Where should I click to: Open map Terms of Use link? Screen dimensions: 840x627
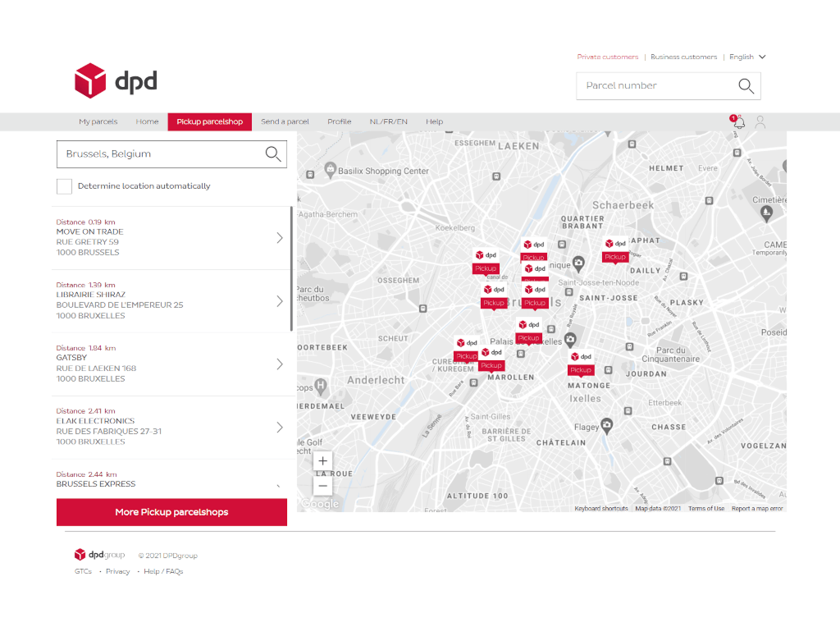(x=706, y=509)
